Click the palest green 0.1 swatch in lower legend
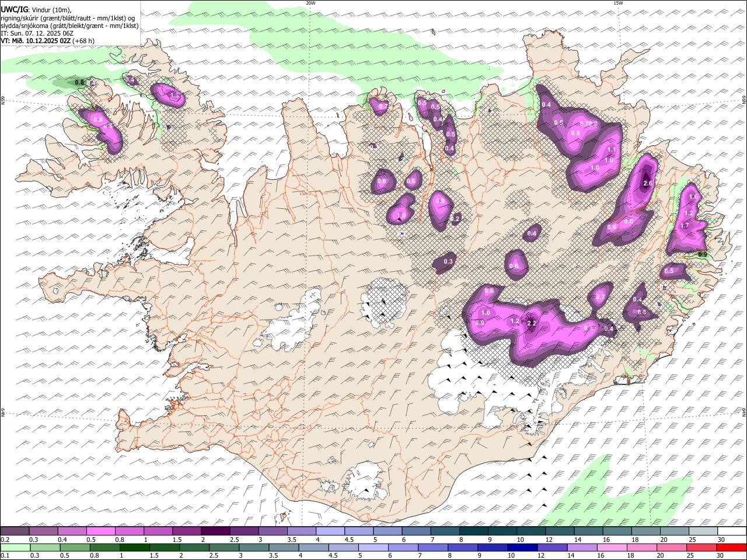 (15, 548)
